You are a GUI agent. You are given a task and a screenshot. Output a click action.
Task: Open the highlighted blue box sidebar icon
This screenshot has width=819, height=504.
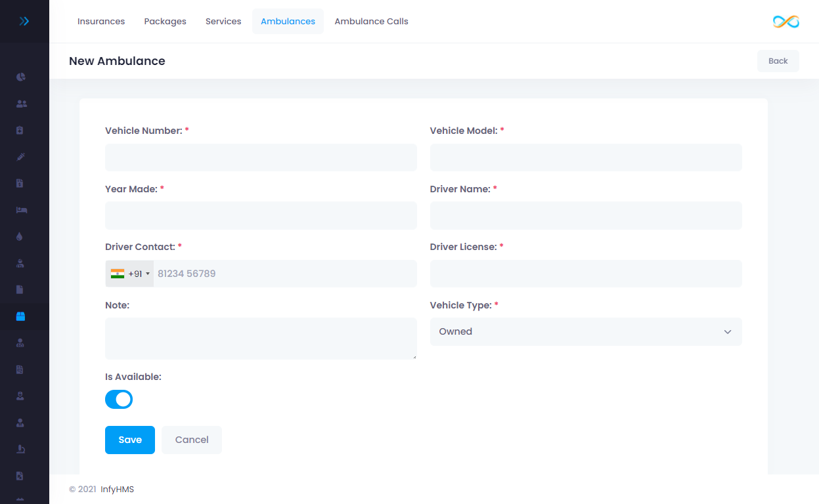(20, 316)
